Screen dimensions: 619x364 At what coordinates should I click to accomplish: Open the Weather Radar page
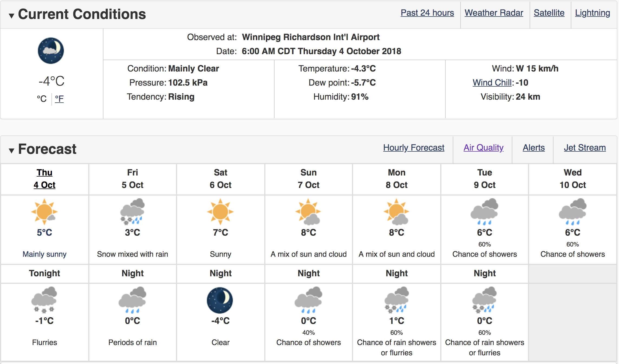click(x=494, y=13)
